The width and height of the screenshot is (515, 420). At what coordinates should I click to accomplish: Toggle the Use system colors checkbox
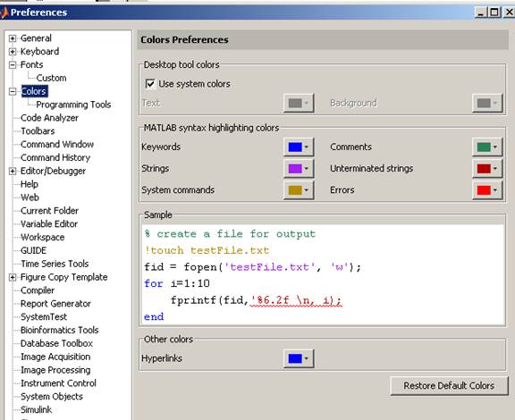(x=150, y=84)
